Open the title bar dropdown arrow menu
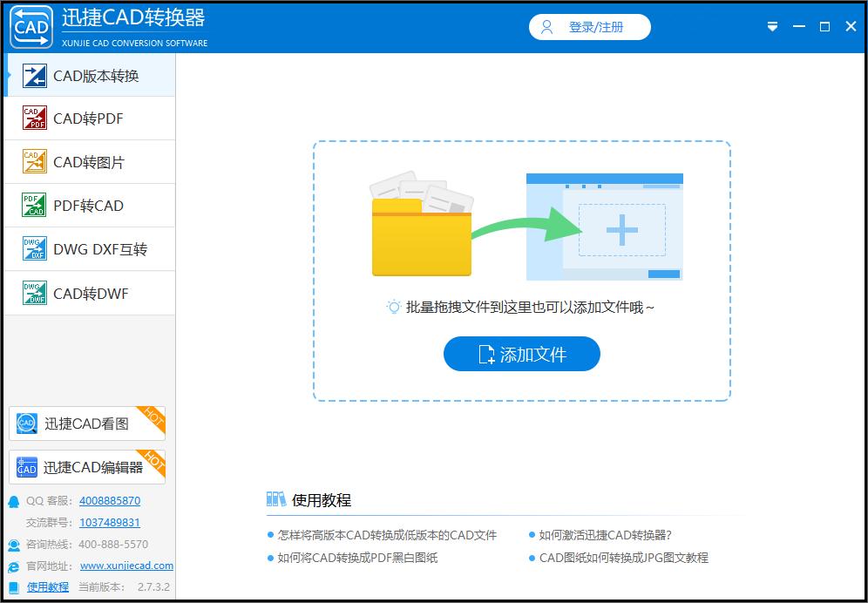This screenshot has height=603, width=868. click(x=772, y=26)
